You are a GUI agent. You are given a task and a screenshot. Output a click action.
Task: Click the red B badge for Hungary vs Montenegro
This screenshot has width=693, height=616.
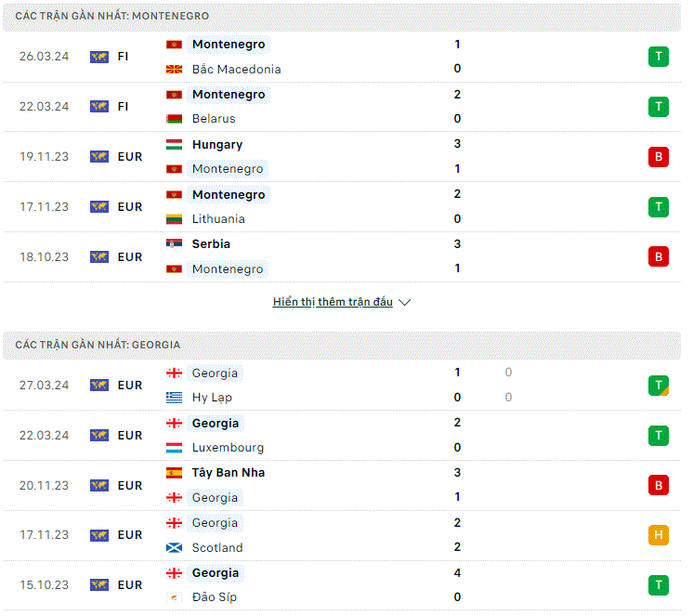[658, 157]
